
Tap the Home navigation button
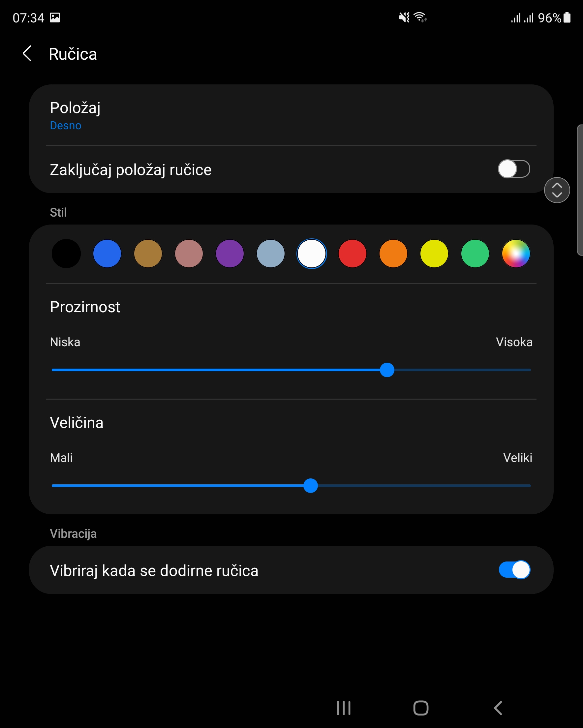point(421,708)
